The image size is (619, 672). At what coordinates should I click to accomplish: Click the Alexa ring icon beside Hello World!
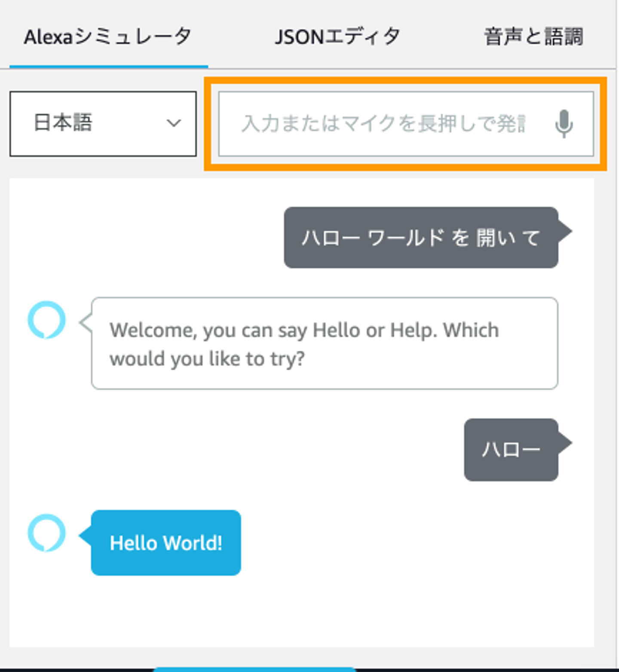[x=46, y=533]
